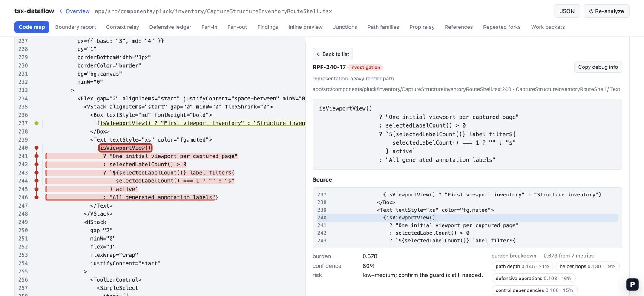
Task: Click highlighted line 240 in Source panel
Action: 467,218
